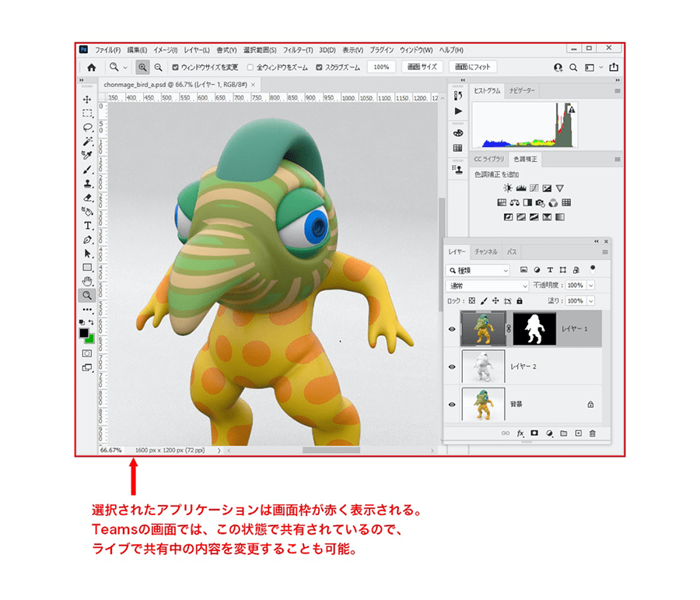Switch to チャンネル tab
700x600 pixels.
click(x=485, y=252)
